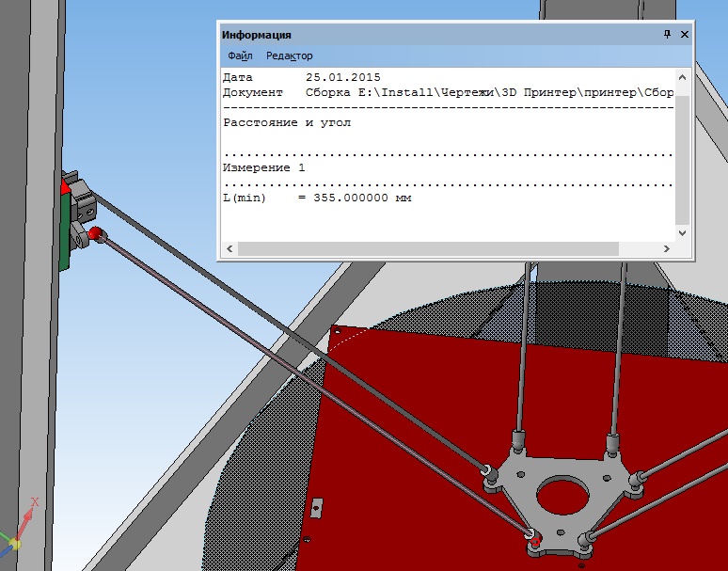Select red ball joint marker near carriage
Image resolution: width=728 pixels, height=571 pixels.
click(x=94, y=232)
